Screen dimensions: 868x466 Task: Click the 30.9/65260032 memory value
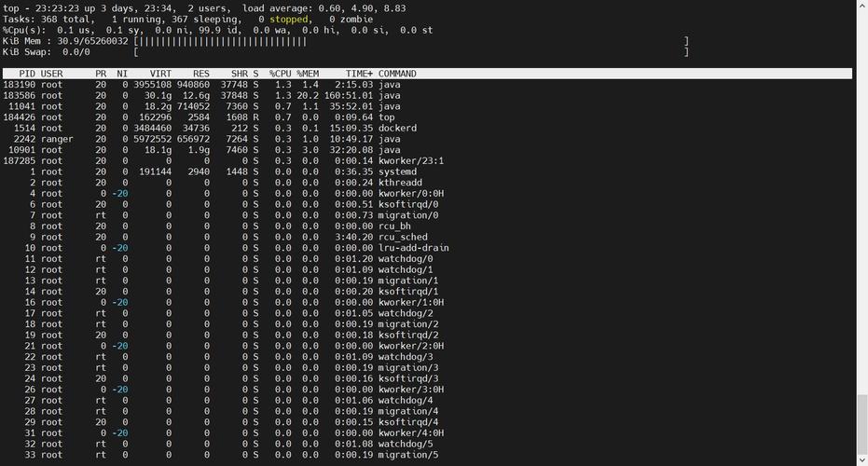tap(92, 41)
